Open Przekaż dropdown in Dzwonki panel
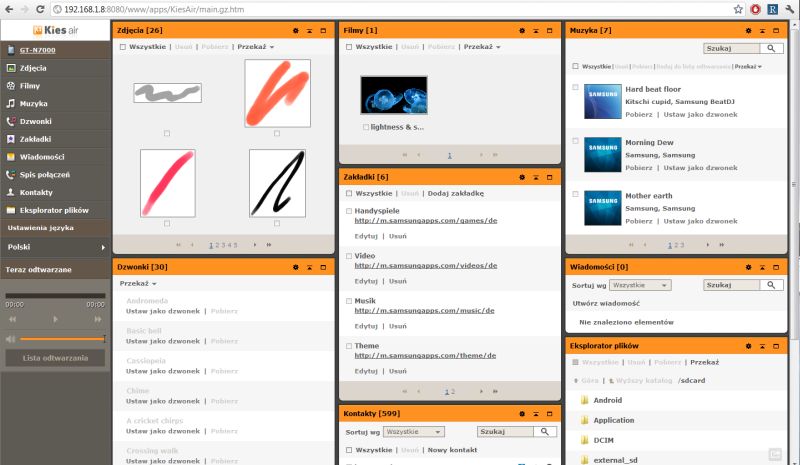The height and width of the screenshot is (465, 800). point(138,284)
